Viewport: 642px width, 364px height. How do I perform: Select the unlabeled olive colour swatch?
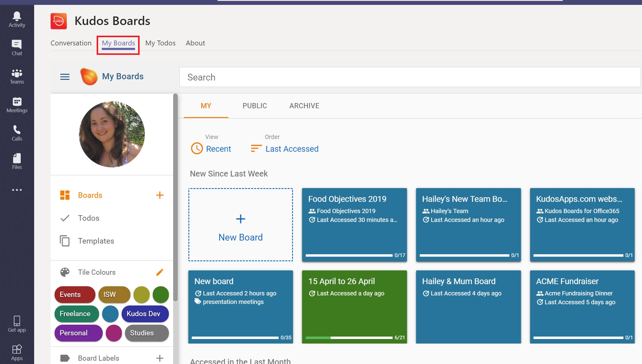tap(141, 294)
